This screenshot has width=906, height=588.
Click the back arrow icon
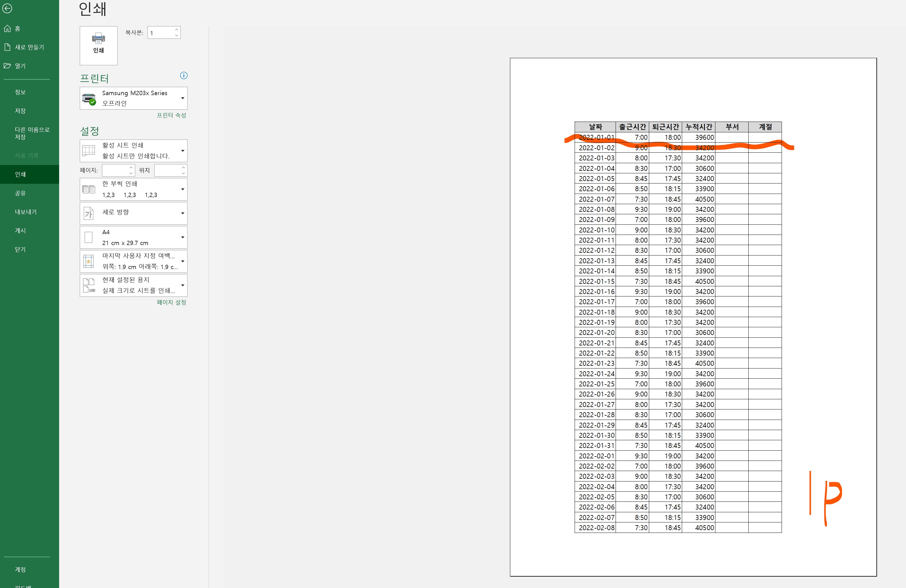click(7, 8)
